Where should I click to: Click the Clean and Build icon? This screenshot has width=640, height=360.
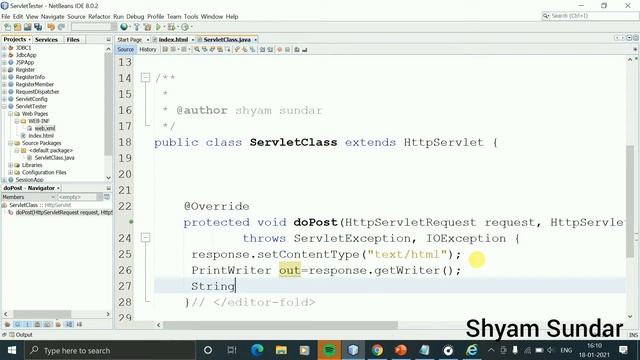147,27
